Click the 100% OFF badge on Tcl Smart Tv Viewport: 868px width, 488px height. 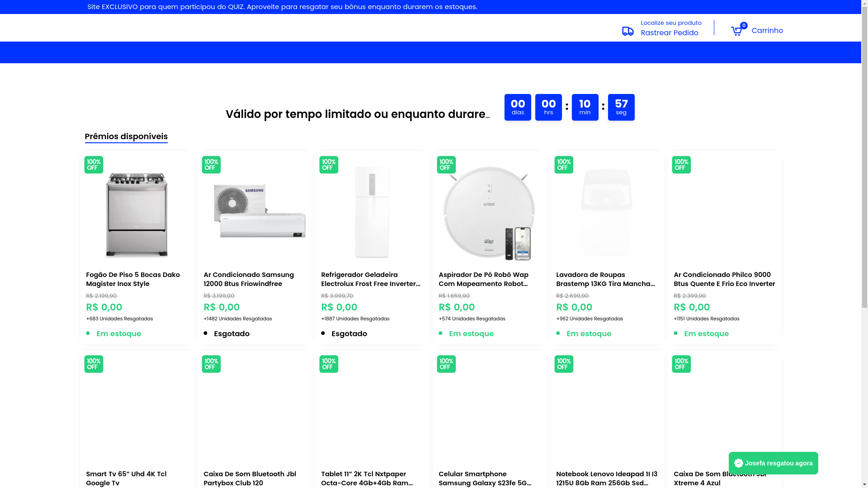(94, 364)
